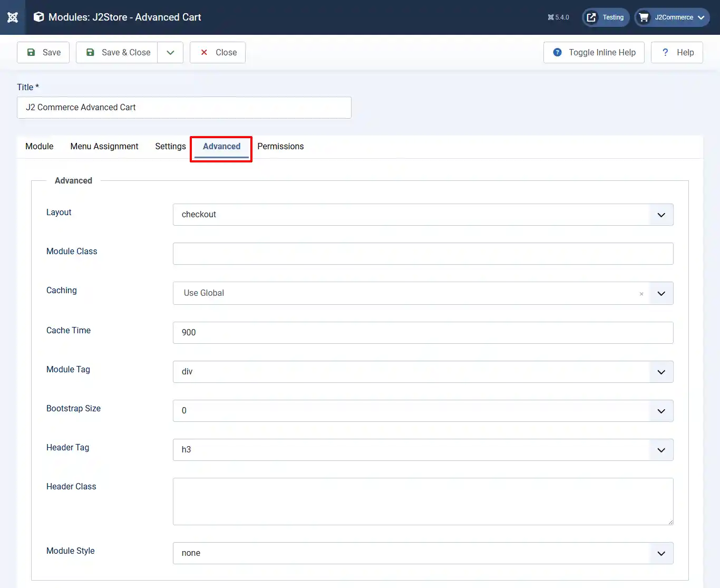Open the Module Style dropdown
This screenshot has width=720, height=588.
(x=423, y=553)
